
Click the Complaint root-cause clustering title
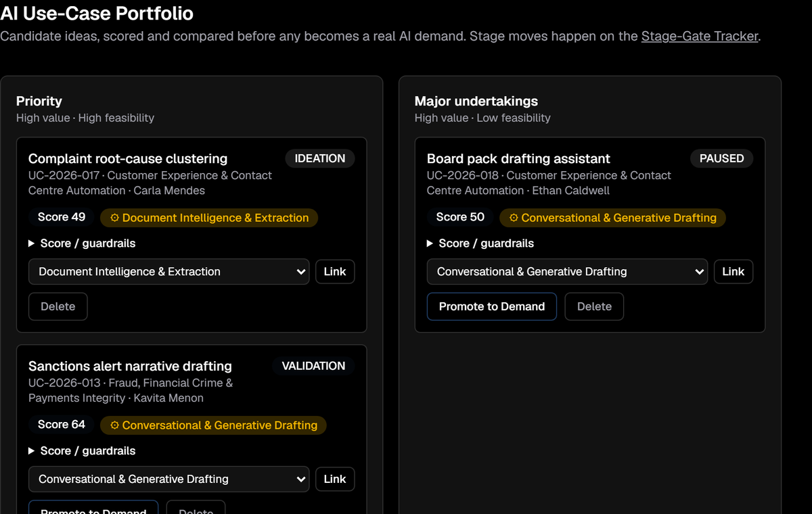tap(128, 159)
